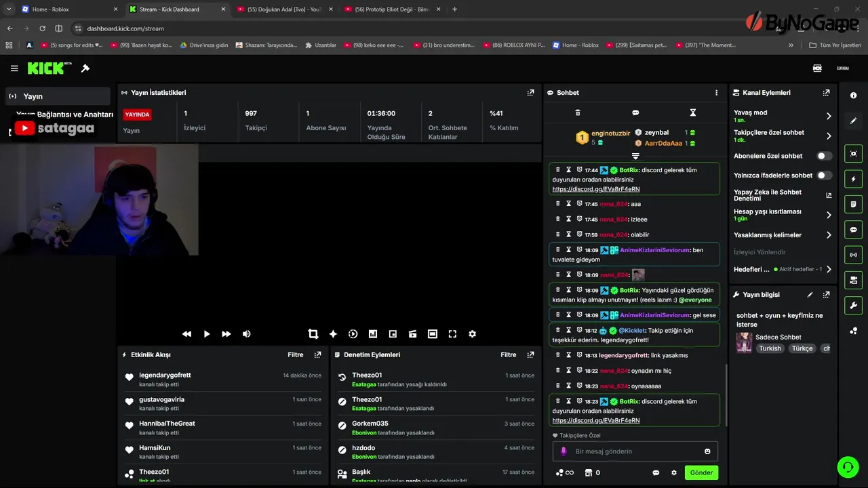The image size is (868, 488).
Task: Expand the Yavaş mod setting
Action: [829, 117]
